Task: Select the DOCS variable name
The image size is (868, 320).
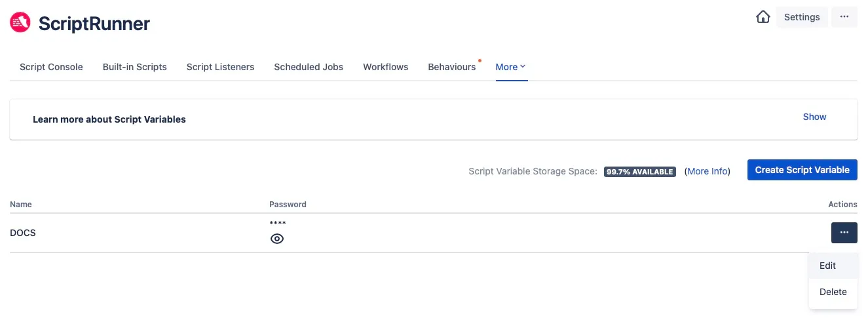Action: click(23, 233)
